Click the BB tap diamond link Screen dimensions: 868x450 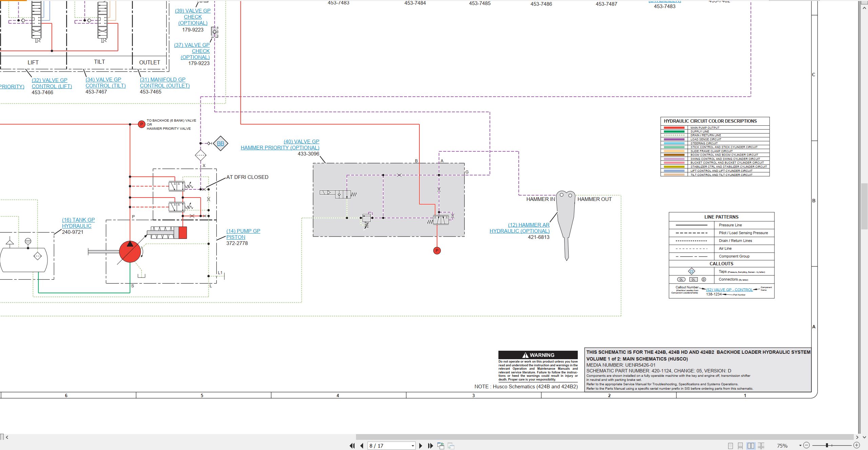coord(220,143)
